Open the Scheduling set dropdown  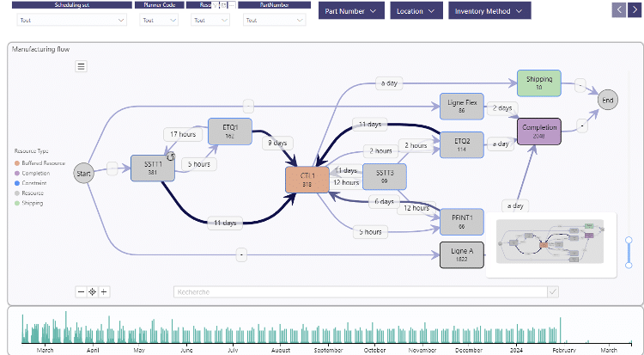click(72, 20)
